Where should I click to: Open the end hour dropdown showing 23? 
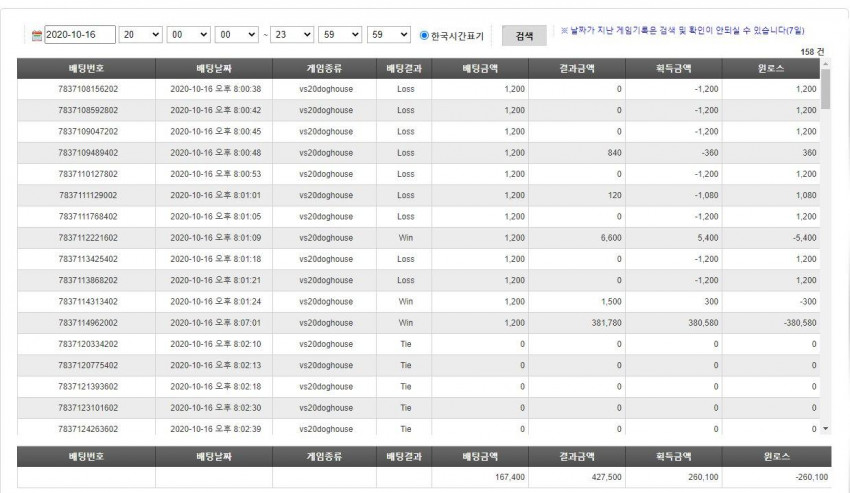(292, 35)
